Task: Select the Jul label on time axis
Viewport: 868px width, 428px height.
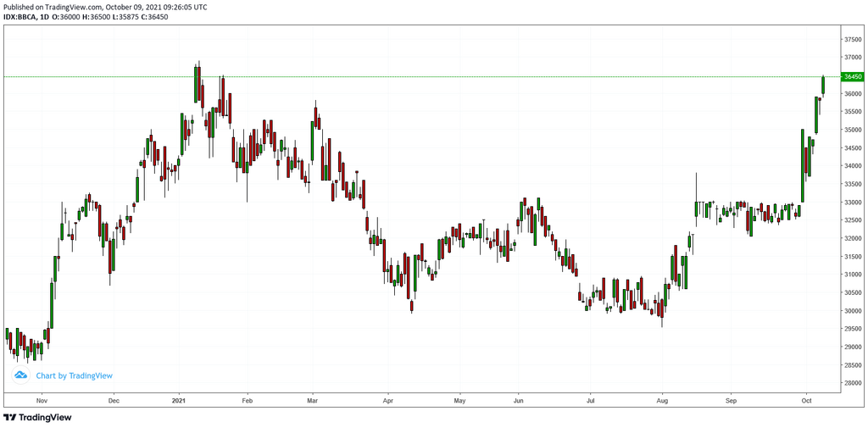Action: point(591,398)
